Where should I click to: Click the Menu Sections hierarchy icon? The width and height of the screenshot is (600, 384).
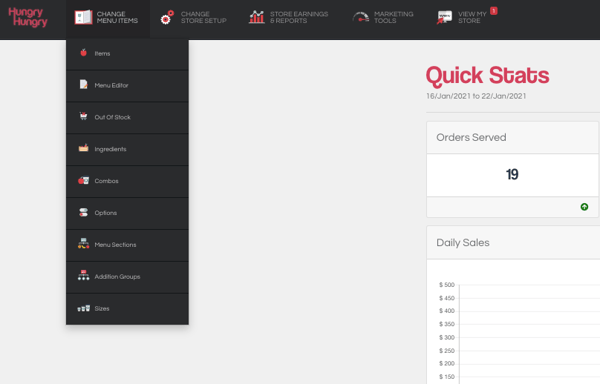(x=83, y=244)
